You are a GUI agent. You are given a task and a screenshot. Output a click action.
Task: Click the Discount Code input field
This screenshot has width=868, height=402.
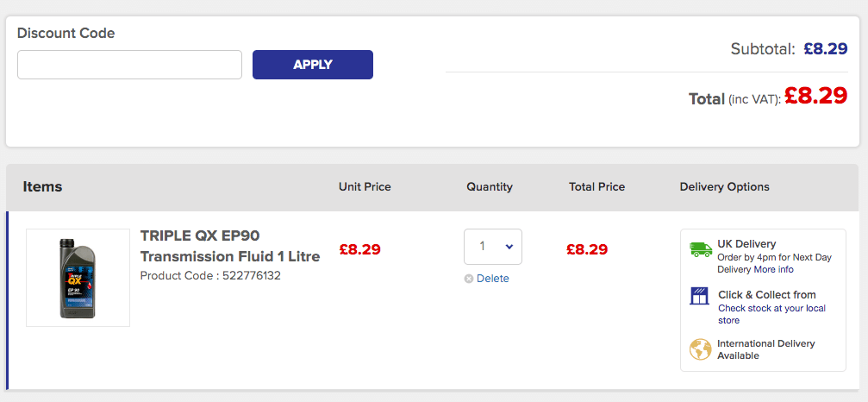(x=129, y=65)
